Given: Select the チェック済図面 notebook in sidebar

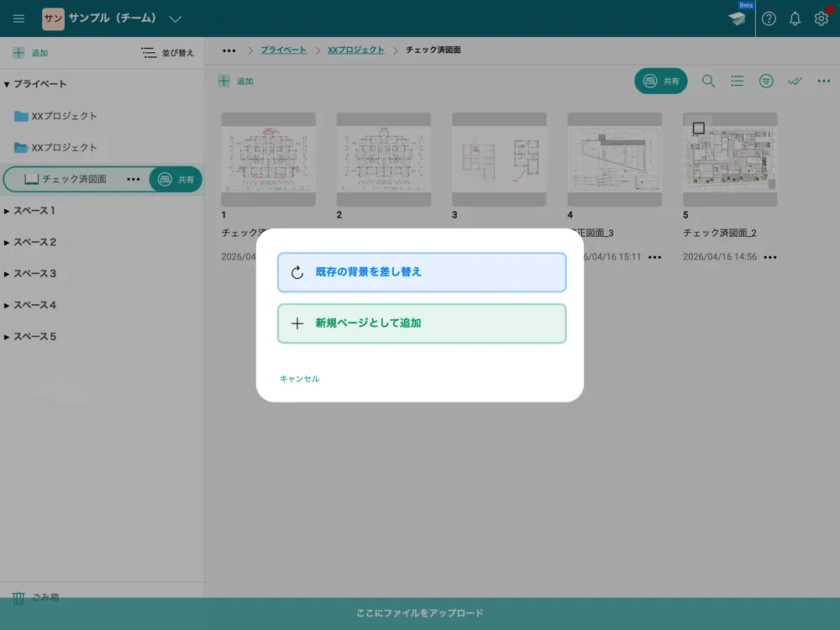Looking at the screenshot, I should [x=66, y=179].
